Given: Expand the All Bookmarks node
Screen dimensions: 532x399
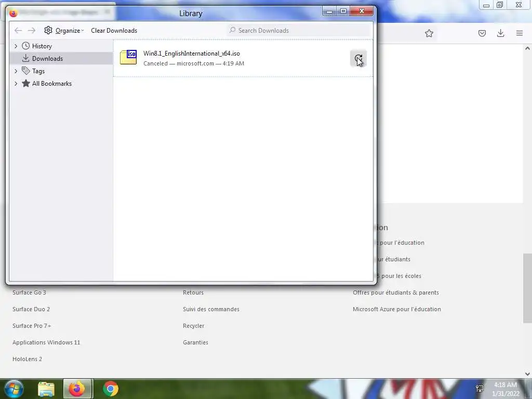Looking at the screenshot, I should click(x=16, y=84).
